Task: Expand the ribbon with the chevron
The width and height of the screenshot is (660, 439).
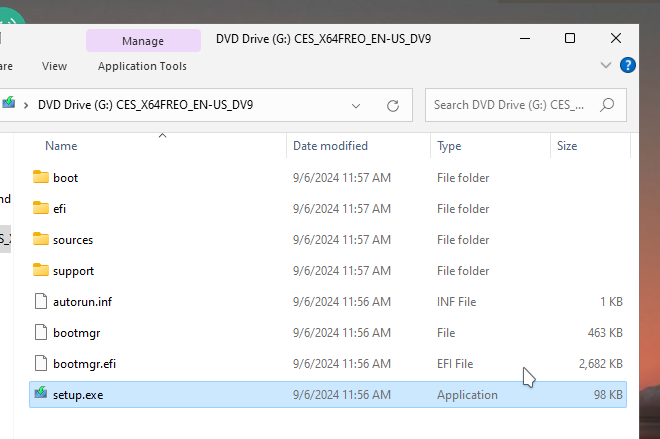Action: [x=606, y=65]
